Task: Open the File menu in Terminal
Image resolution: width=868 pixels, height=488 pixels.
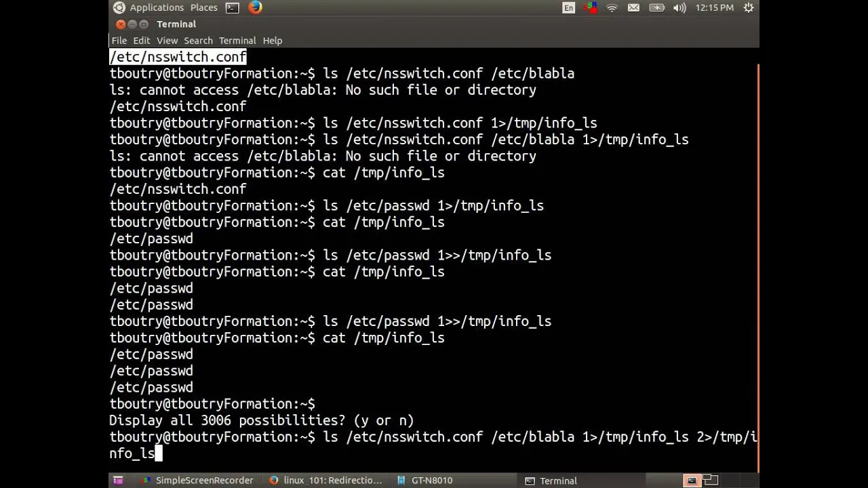Action: coord(119,41)
